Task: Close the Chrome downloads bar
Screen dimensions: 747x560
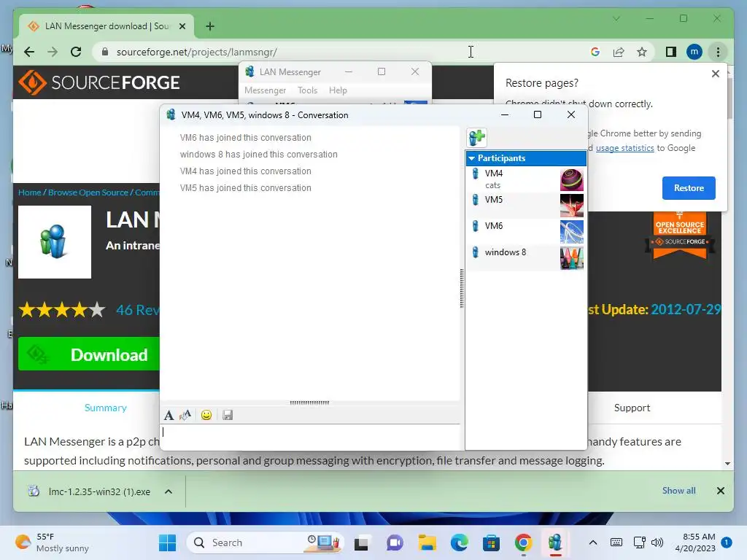Action: (720, 491)
